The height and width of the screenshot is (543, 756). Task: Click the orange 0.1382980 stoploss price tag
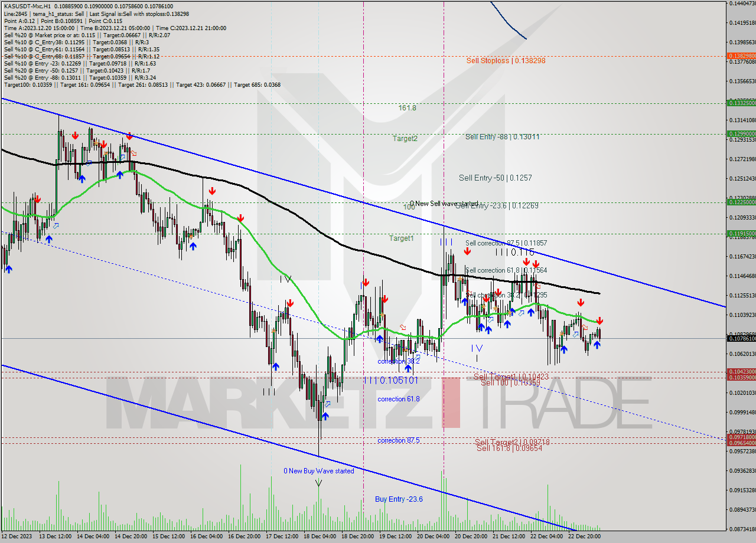(x=741, y=57)
